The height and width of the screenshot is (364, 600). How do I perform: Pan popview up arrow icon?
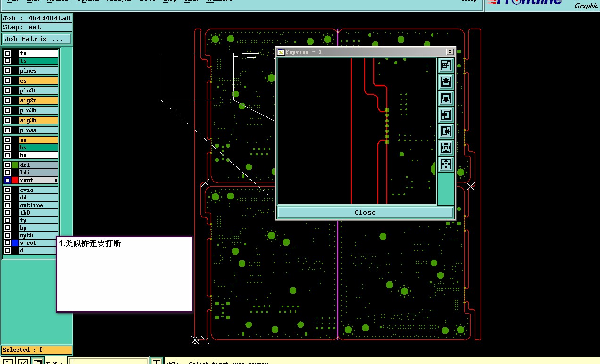446,82
